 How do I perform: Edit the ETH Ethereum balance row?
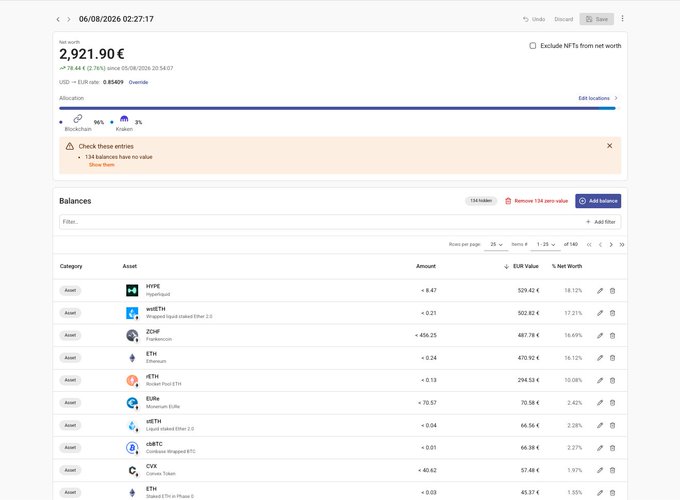(x=600, y=358)
